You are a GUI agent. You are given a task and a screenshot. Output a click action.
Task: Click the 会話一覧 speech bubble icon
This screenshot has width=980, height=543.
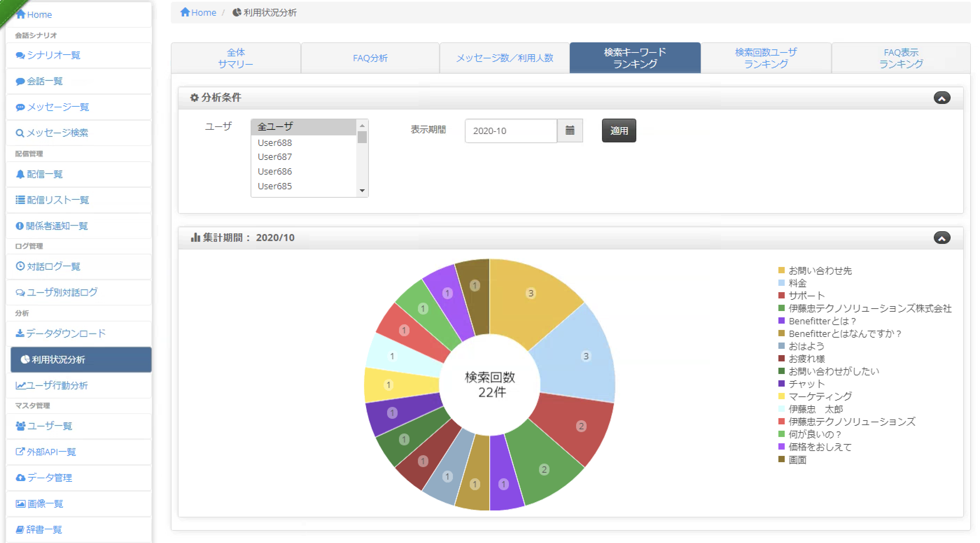click(x=20, y=82)
